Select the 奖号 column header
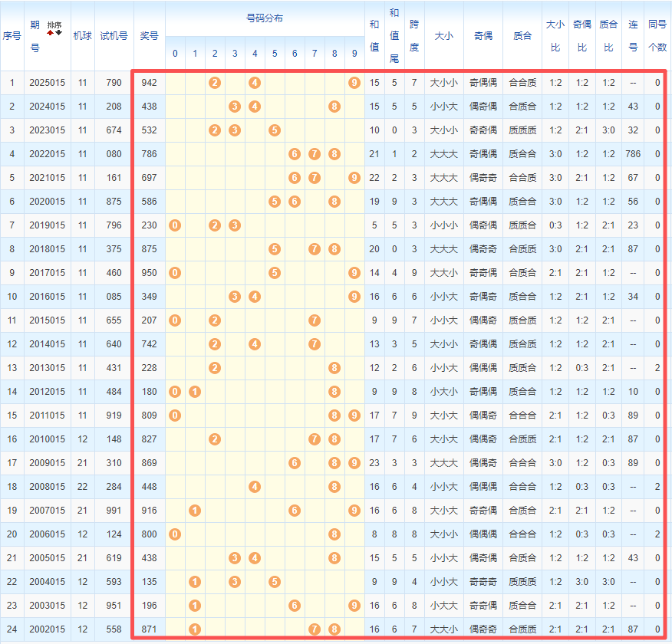 coord(149,35)
